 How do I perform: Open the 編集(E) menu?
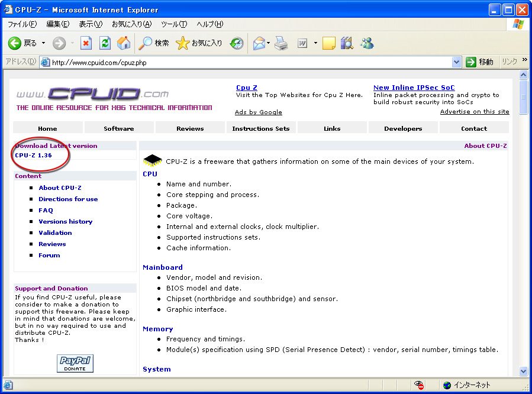[57, 24]
